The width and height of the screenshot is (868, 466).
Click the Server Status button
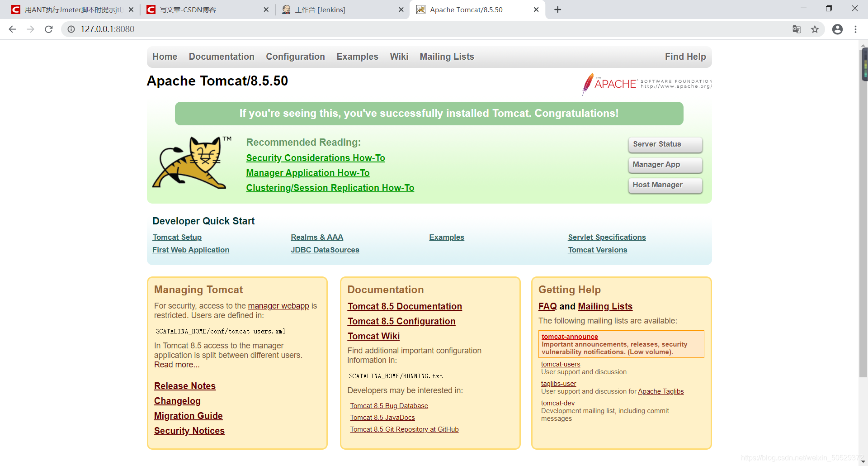click(x=665, y=144)
